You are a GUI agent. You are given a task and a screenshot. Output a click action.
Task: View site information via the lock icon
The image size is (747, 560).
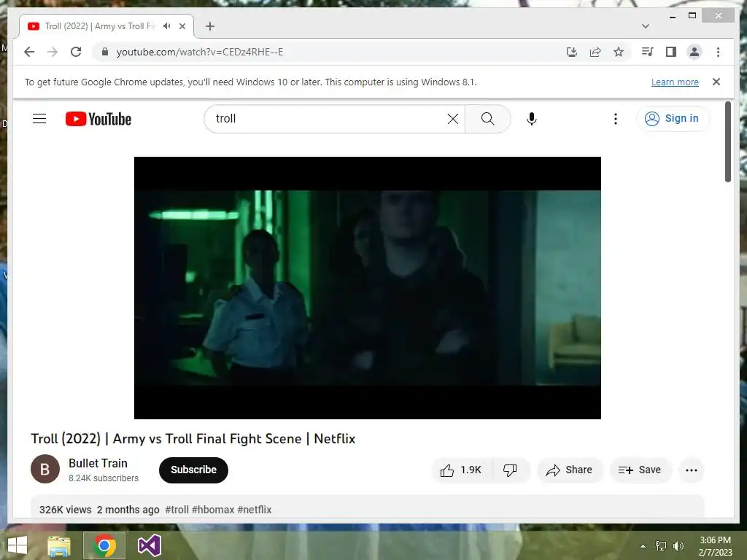click(x=105, y=52)
